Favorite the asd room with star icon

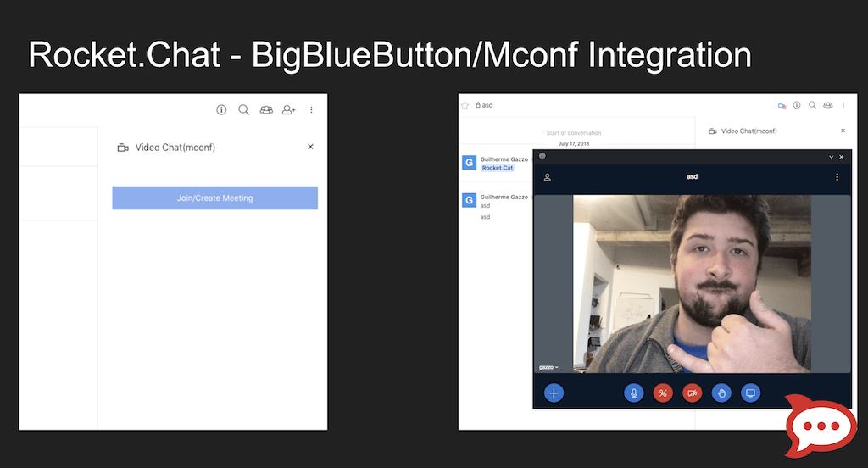(465, 105)
